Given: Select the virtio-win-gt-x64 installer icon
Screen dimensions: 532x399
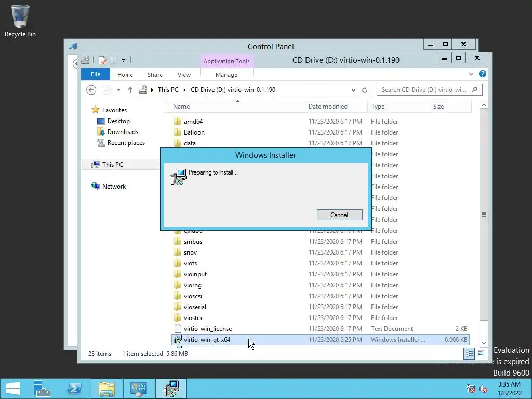Looking at the screenshot, I should click(x=177, y=340).
